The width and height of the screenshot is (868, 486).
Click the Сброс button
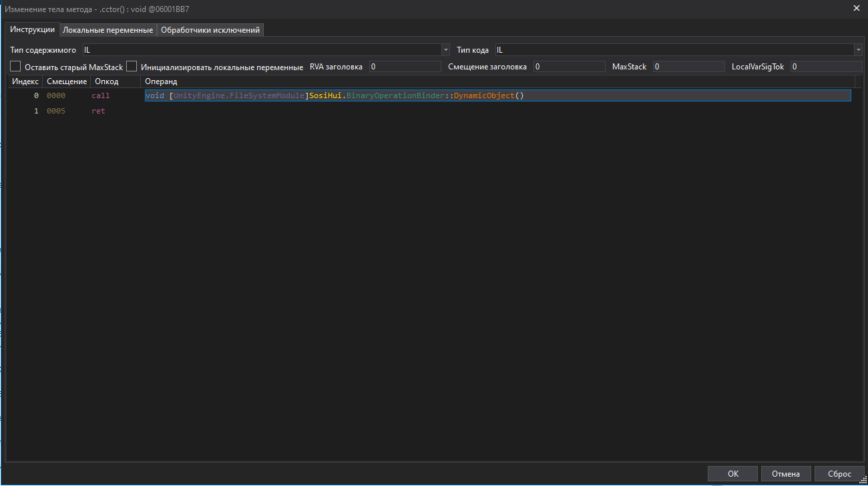pyautogui.click(x=839, y=474)
